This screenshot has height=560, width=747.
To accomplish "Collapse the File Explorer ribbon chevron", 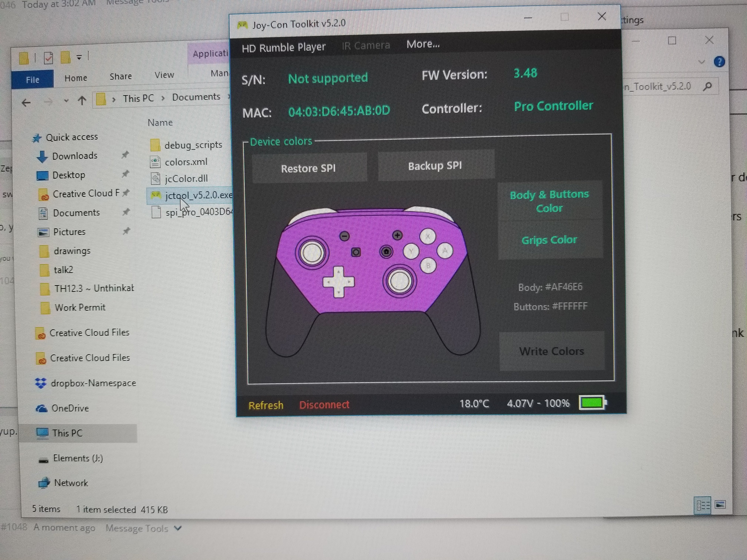I will pos(702,62).
